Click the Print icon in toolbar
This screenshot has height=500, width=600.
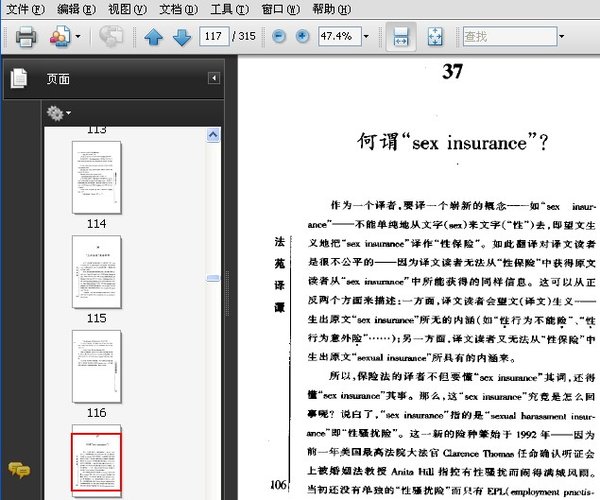pyautogui.click(x=25, y=37)
